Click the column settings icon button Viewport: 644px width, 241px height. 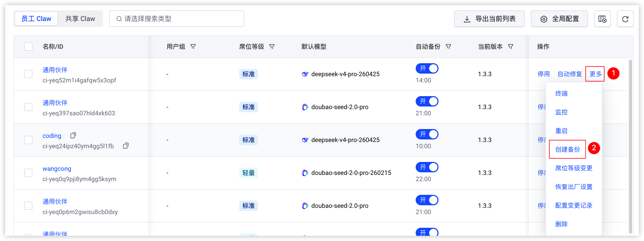click(602, 19)
